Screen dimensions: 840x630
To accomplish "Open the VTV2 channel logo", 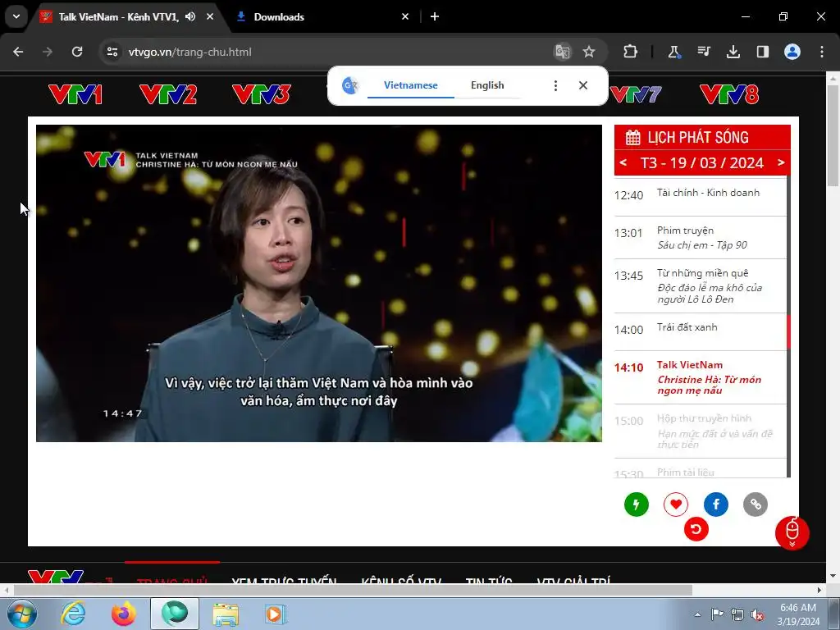I will pyautogui.click(x=168, y=94).
